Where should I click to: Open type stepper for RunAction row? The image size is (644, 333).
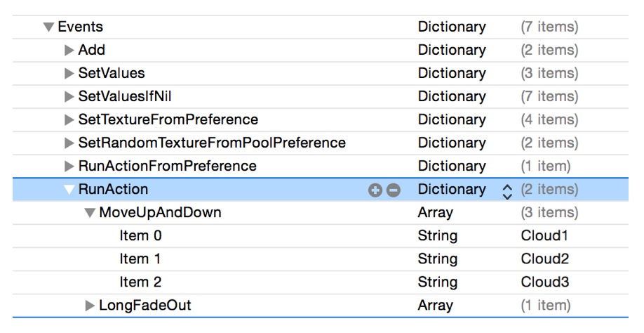507,190
